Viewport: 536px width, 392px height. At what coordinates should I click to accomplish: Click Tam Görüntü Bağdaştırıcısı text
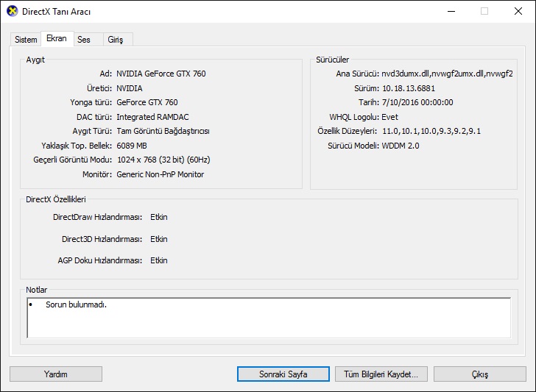163,131
